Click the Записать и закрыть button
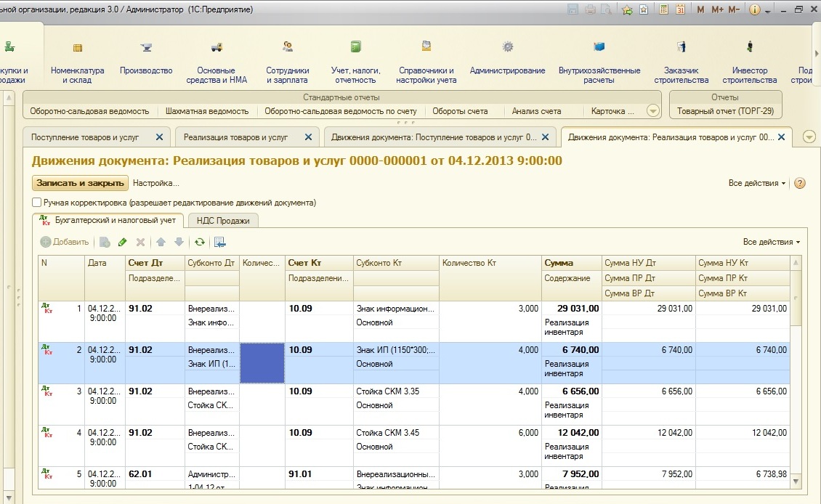Viewport: 821px width, 504px height. [80, 183]
